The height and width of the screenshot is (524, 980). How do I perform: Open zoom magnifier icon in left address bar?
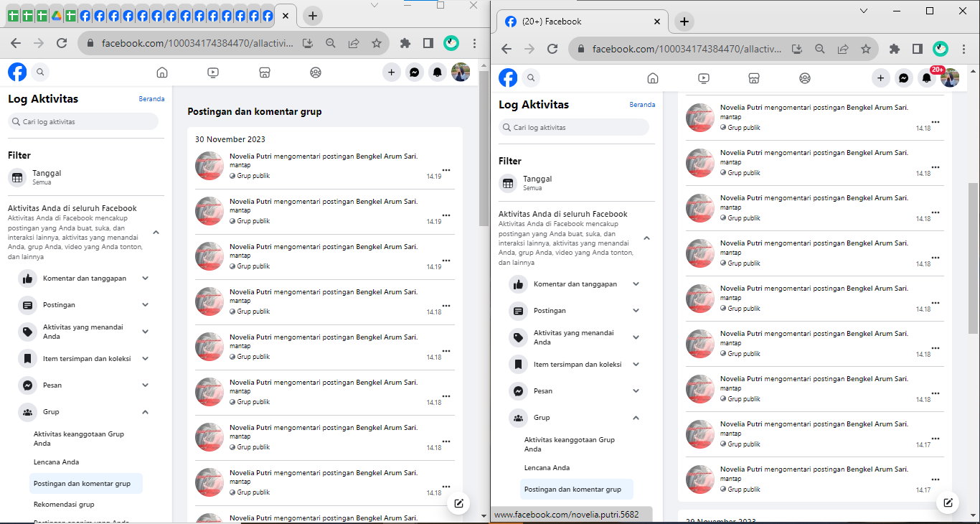click(x=331, y=43)
